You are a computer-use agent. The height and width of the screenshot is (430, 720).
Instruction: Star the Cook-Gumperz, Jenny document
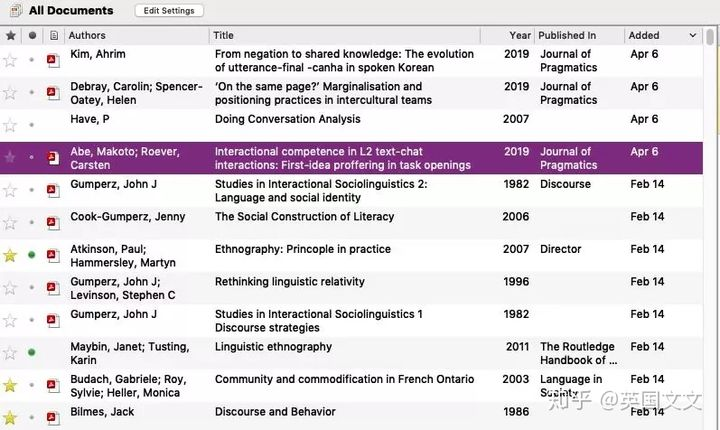tap(10, 223)
